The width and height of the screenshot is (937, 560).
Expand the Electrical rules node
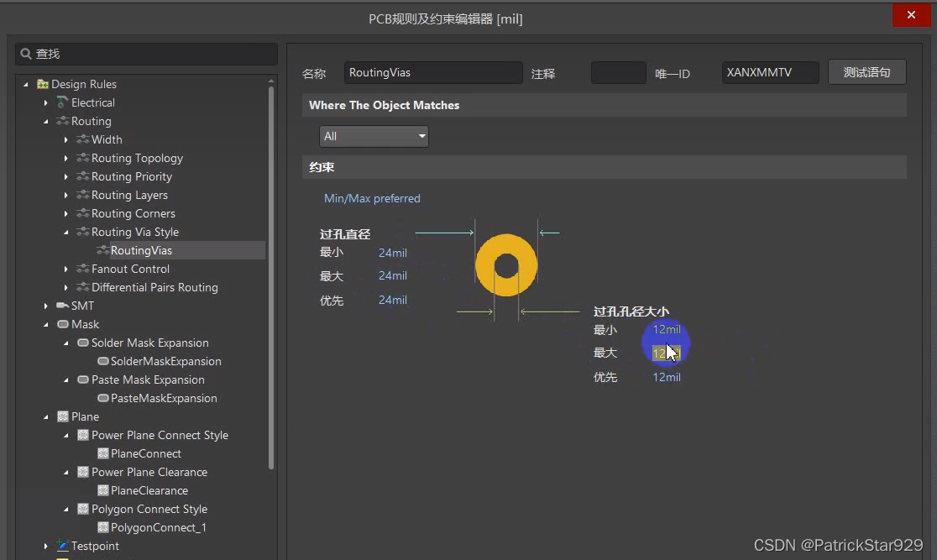tap(46, 102)
